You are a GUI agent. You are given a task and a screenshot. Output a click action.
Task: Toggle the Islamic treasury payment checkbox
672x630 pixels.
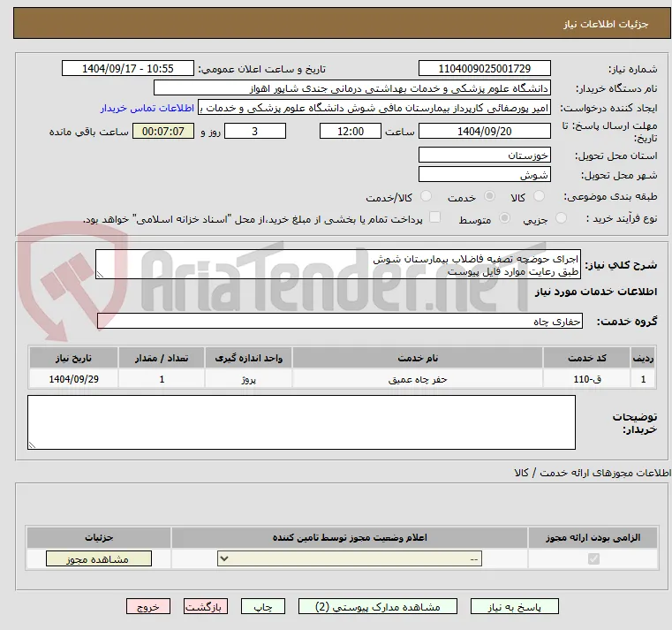[x=434, y=217]
